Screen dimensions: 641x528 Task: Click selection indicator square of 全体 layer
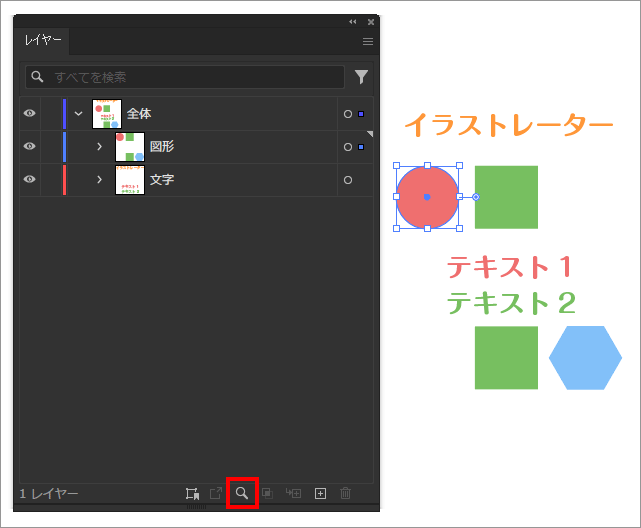(361, 114)
